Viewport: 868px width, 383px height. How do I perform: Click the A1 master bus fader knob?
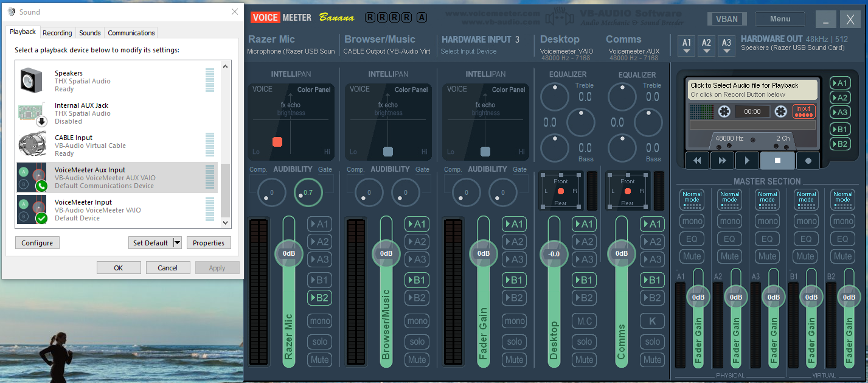(x=698, y=297)
